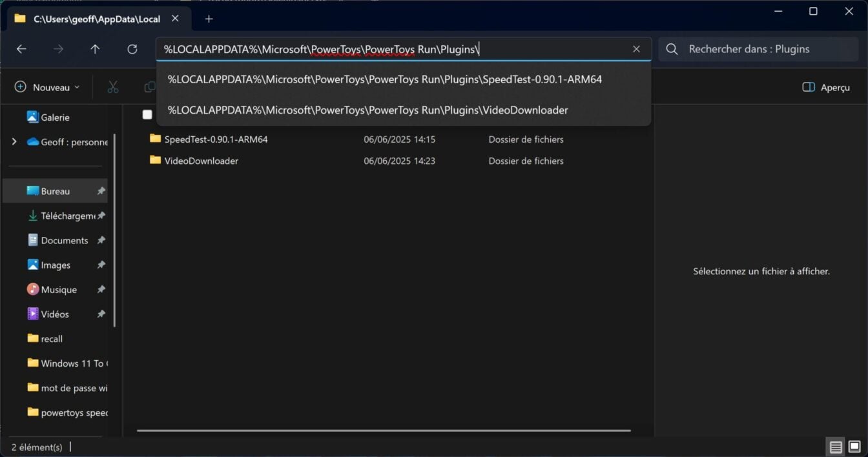Click the pin icon beside Musique
This screenshot has width=868, height=457.
[x=101, y=290]
